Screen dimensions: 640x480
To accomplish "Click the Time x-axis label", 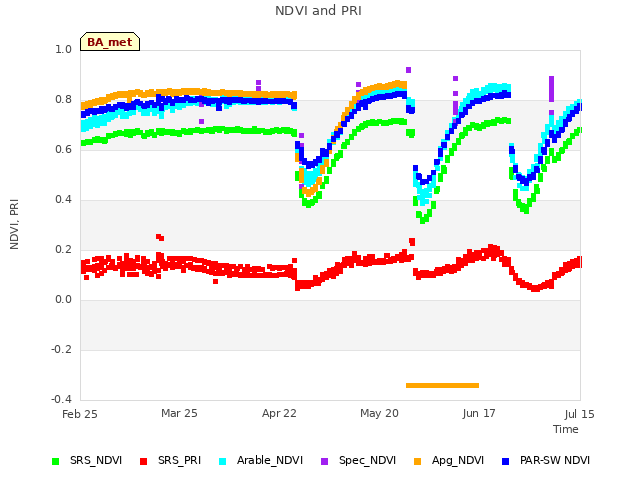I will click(566, 429).
